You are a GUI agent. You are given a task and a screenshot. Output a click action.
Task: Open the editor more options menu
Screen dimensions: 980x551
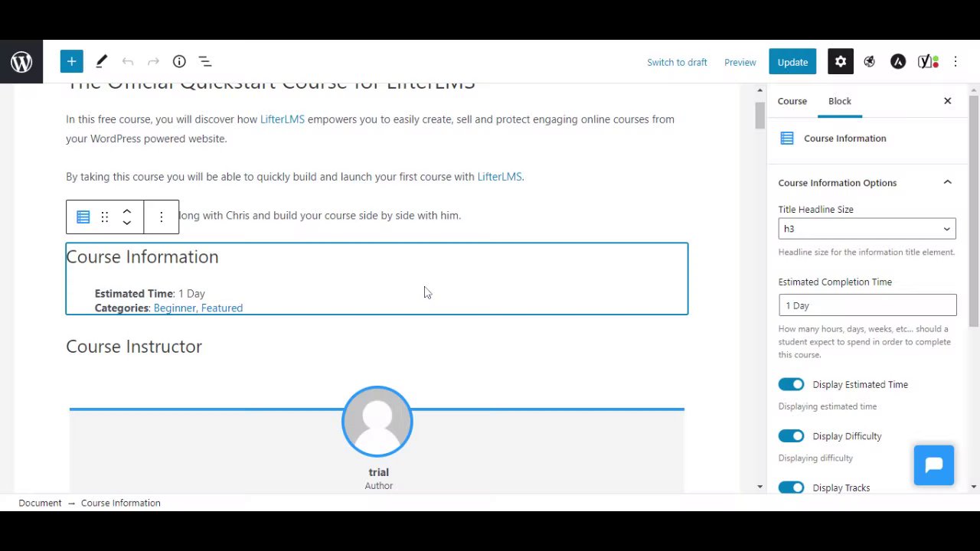click(955, 62)
